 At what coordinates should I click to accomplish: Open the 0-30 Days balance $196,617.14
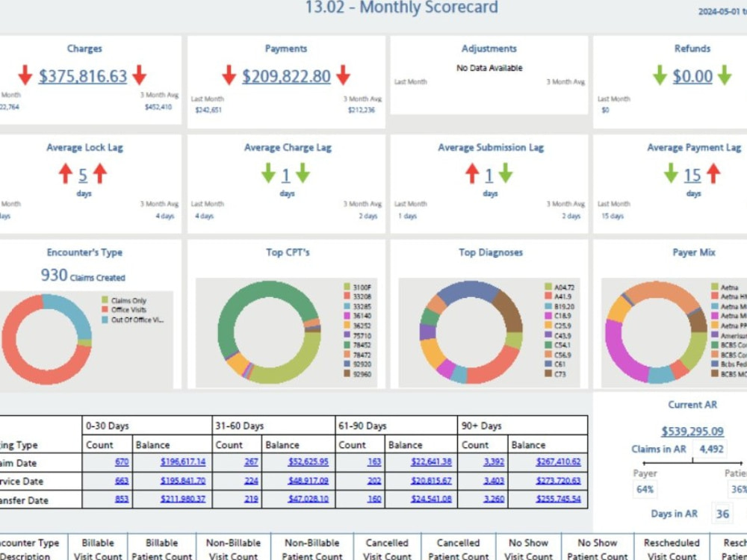pyautogui.click(x=183, y=462)
